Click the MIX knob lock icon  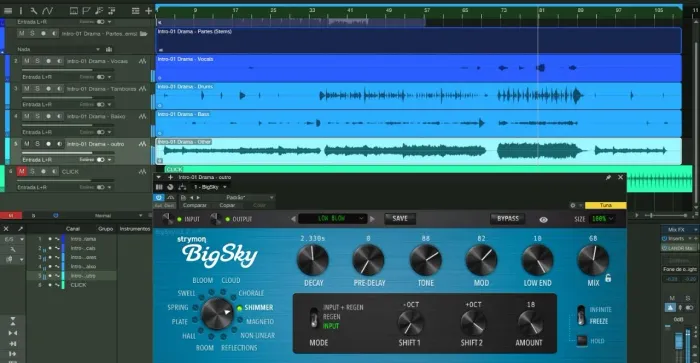point(608,278)
